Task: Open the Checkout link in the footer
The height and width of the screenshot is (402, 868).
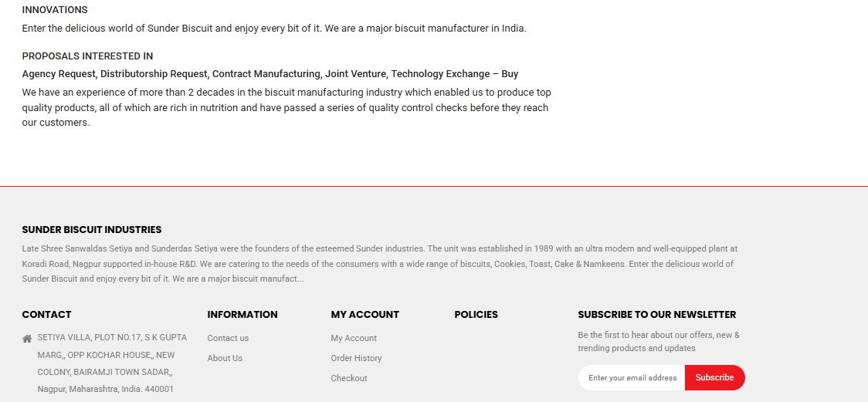Action: (x=349, y=377)
